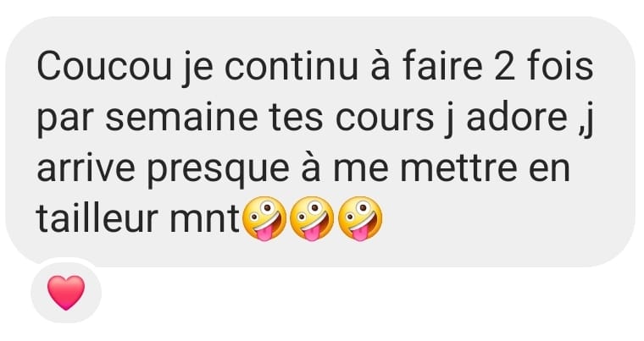Click the word "adore"
The height and width of the screenshot is (341, 644).
click(518, 118)
